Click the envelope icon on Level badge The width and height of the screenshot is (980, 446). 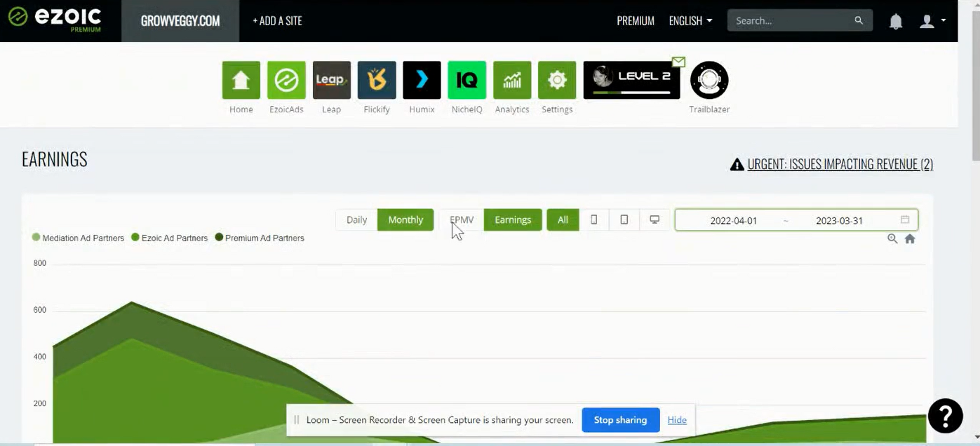pyautogui.click(x=678, y=62)
